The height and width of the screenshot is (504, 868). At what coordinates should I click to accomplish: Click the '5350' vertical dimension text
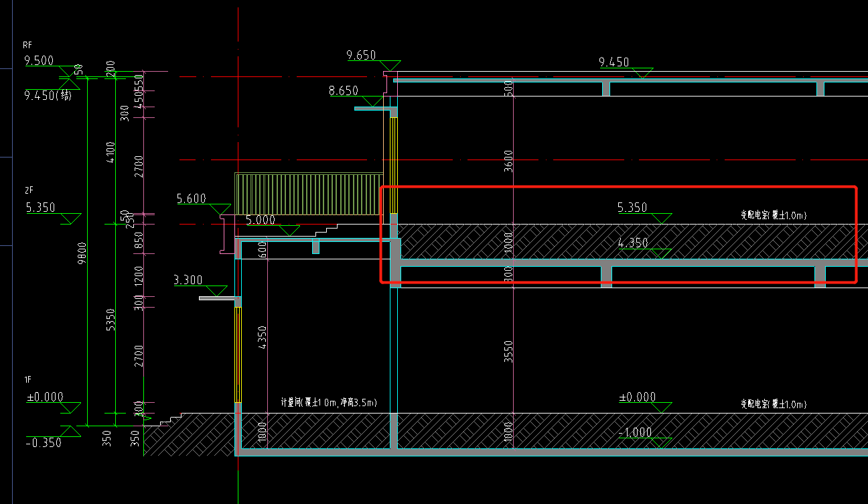click(111, 319)
